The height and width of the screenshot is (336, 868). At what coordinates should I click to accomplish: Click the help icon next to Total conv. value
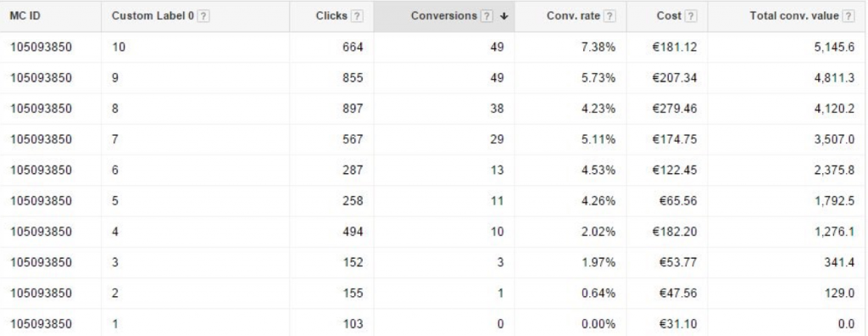coord(848,16)
